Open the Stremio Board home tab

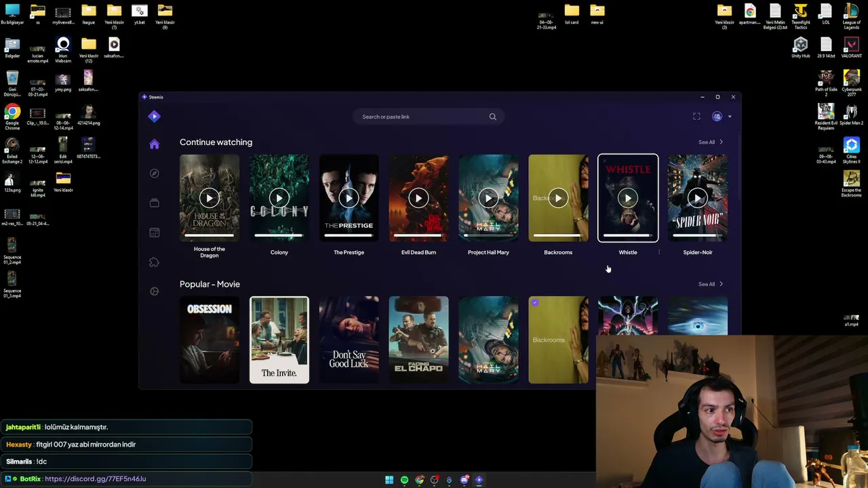[154, 144]
